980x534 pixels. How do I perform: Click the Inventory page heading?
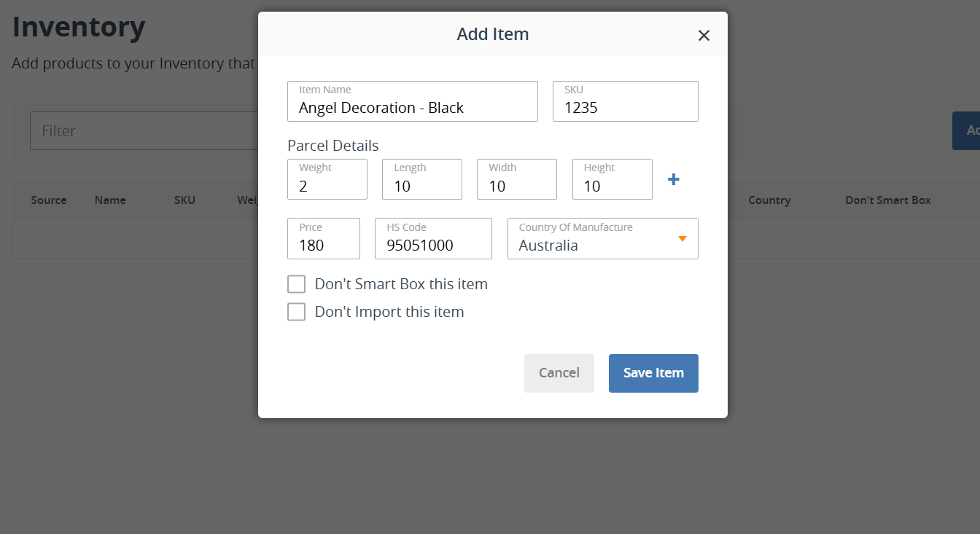tap(79, 27)
